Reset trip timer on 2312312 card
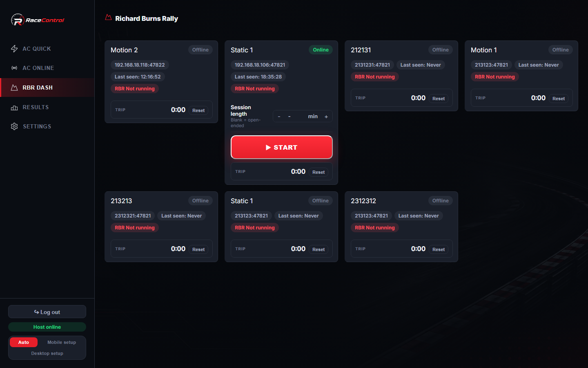The height and width of the screenshot is (368, 588). pos(439,249)
